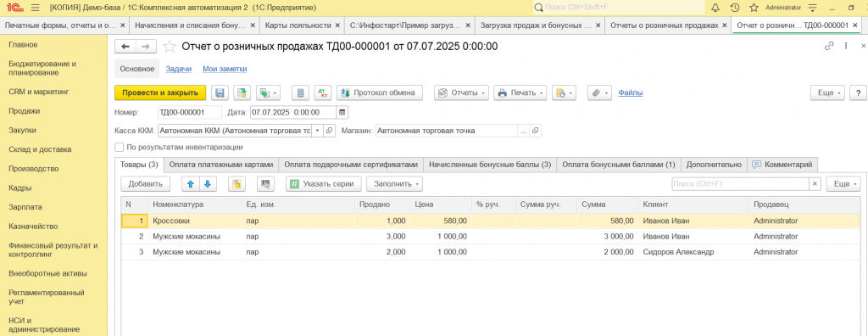
Task: Switch to Оплата платежными картами tab
Action: pyautogui.click(x=221, y=165)
